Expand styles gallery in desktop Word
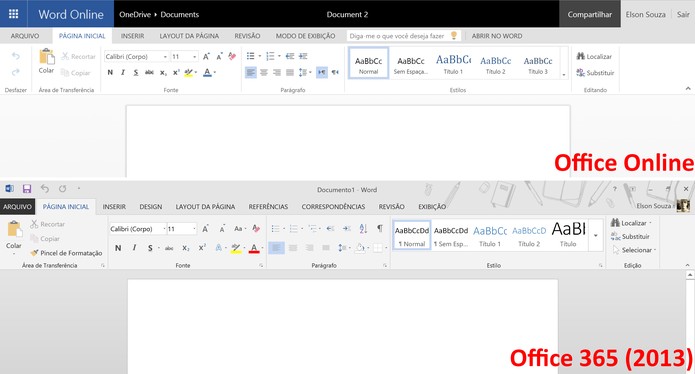This screenshot has width=695, height=374. coord(596,235)
